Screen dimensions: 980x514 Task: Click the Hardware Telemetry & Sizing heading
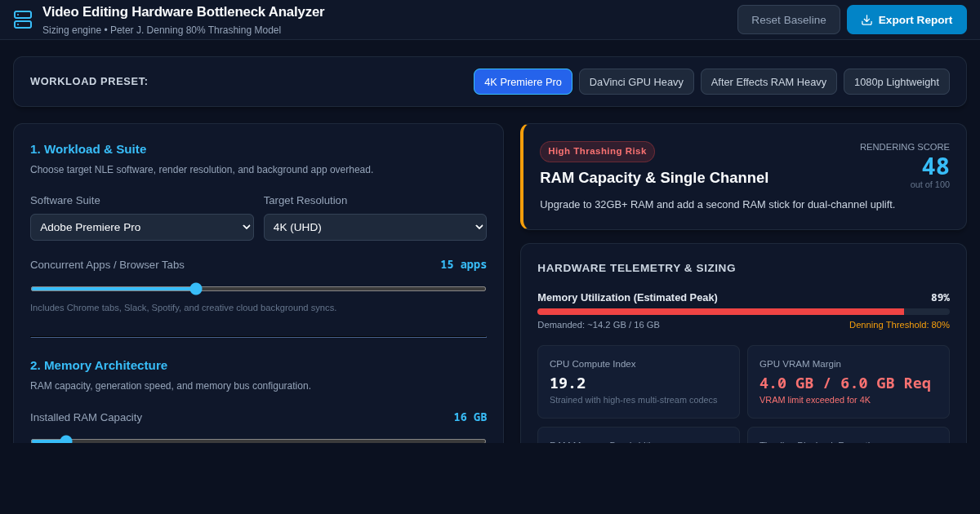coord(636,268)
